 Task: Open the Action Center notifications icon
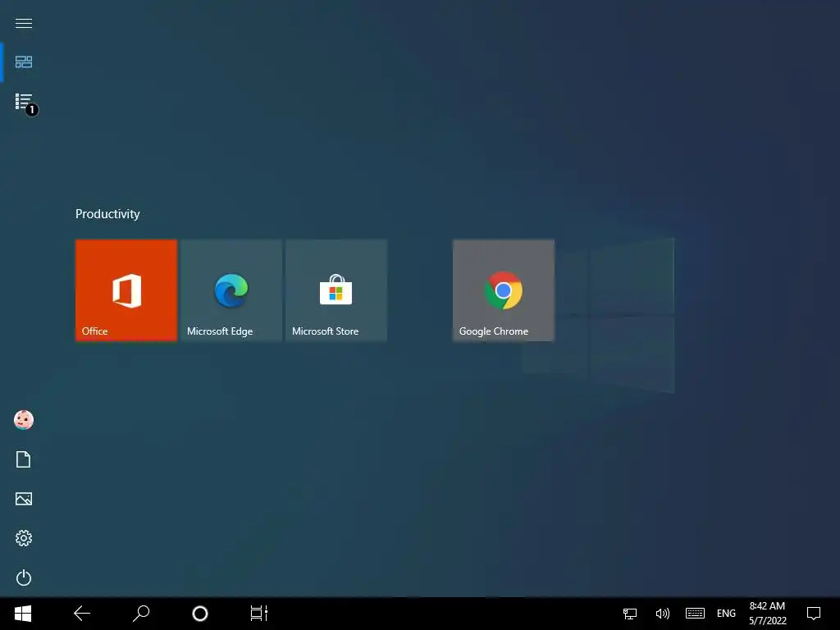click(x=814, y=614)
